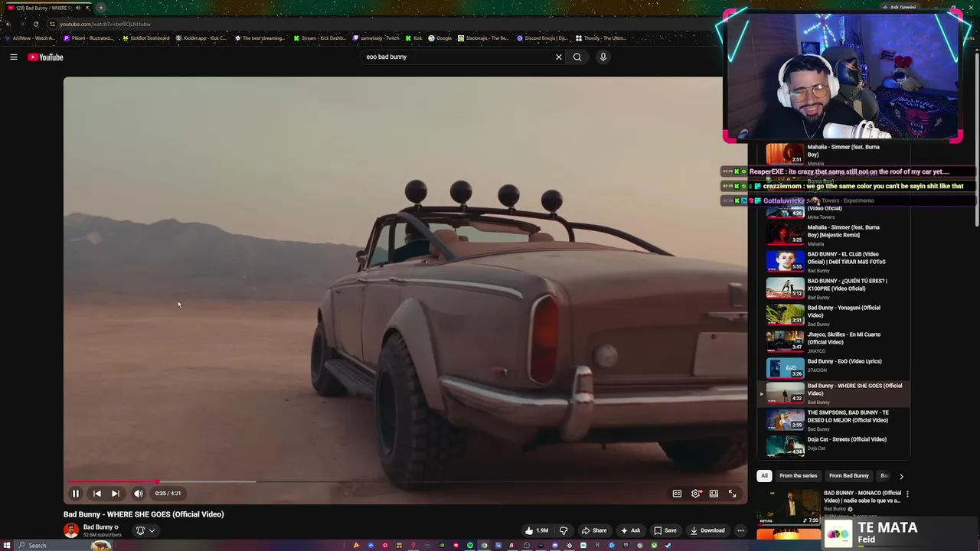Mute the video volume

[x=139, y=494]
